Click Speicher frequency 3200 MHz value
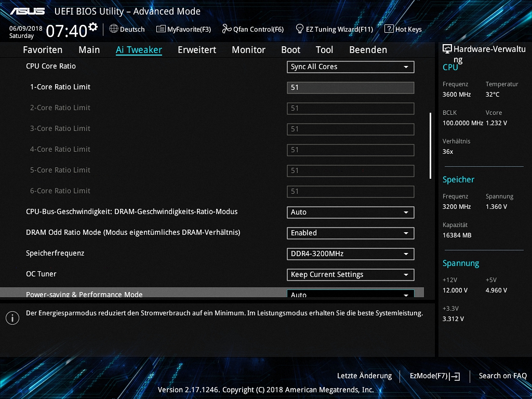 click(456, 207)
